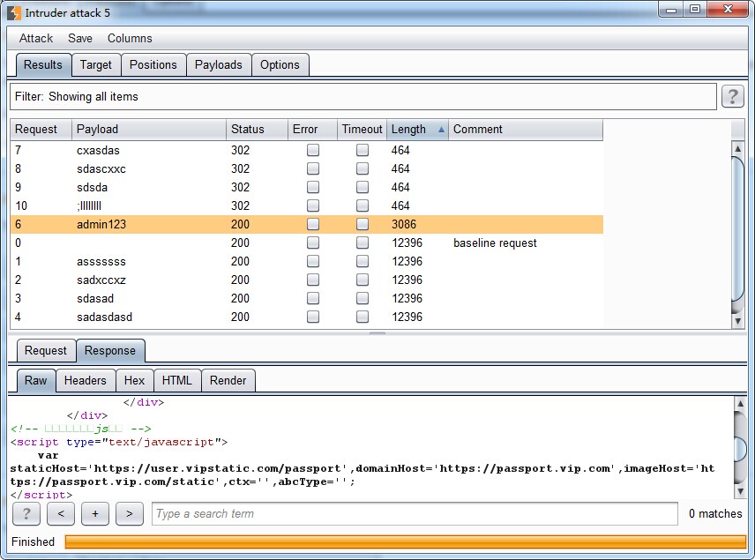Select the admin123 payload row
755x560 pixels.
pyautogui.click(x=307, y=224)
